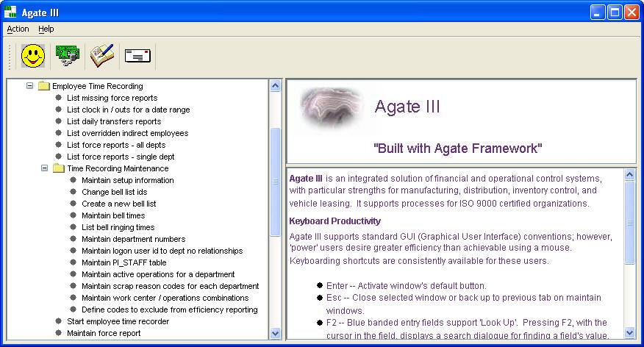Click description panel scroll up arrow
The height and width of the screenshot is (347, 644).
point(629,174)
